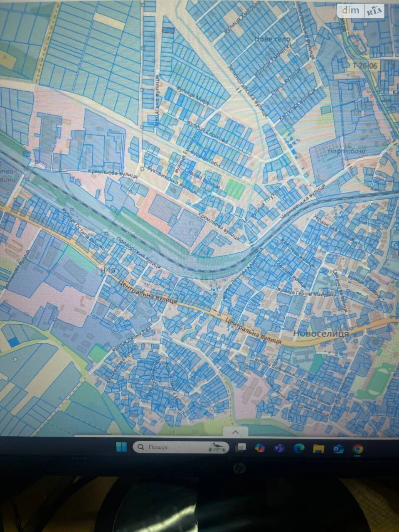Expand the bottom panel chevron on the map
Image resolution: width=399 pixels, height=532 pixels.
coord(235,432)
